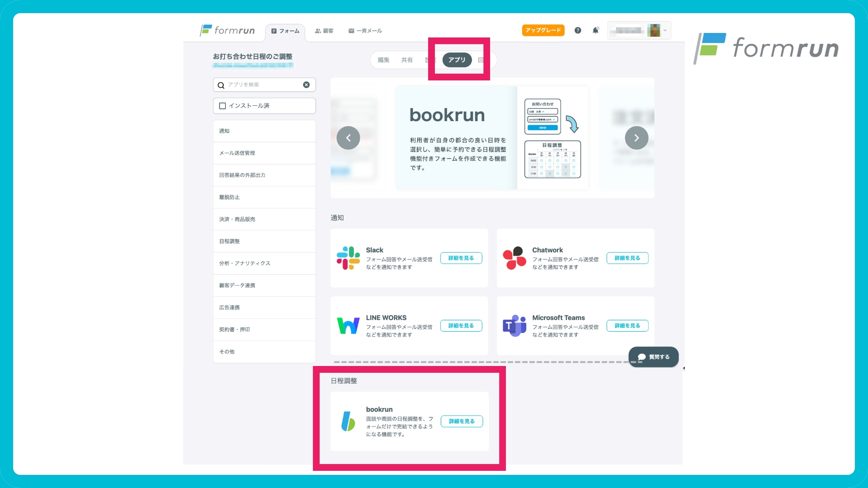Select the 決済・商品販売 category
The image size is (868, 488).
[264, 219]
